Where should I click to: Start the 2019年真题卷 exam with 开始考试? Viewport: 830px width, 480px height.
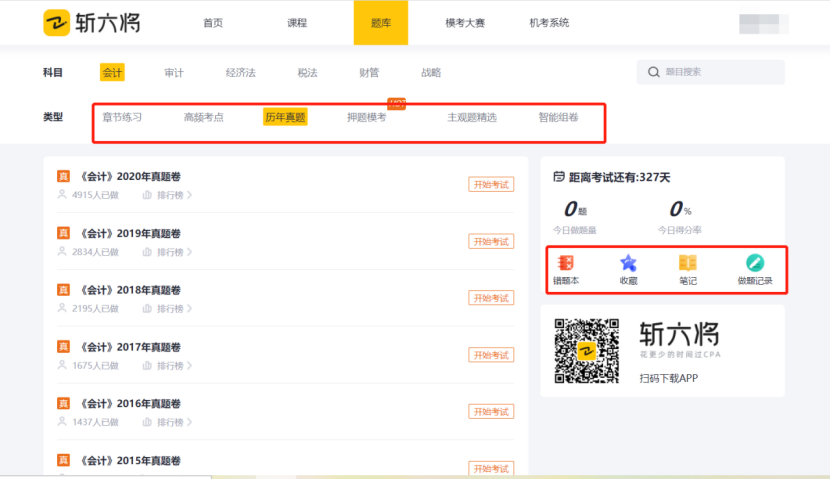click(491, 241)
